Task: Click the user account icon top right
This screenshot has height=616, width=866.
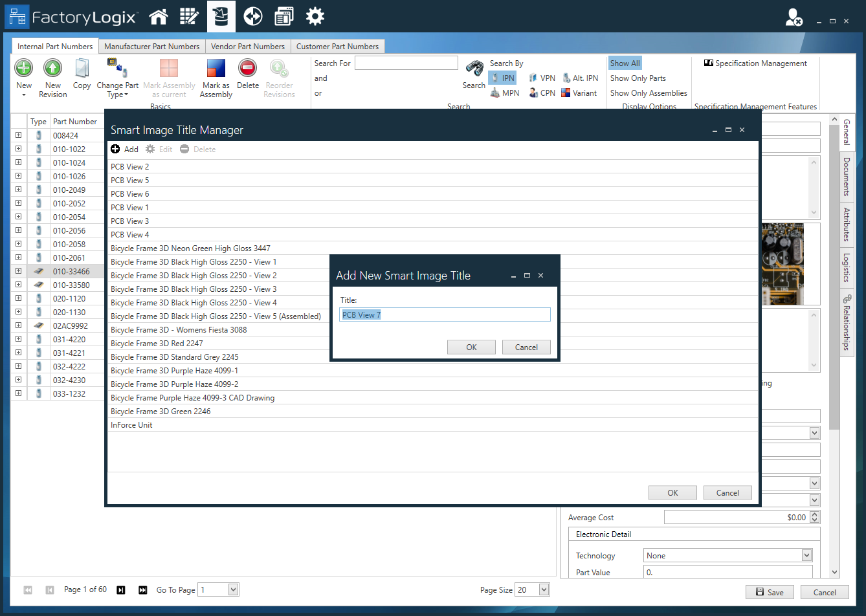Action: [794, 16]
